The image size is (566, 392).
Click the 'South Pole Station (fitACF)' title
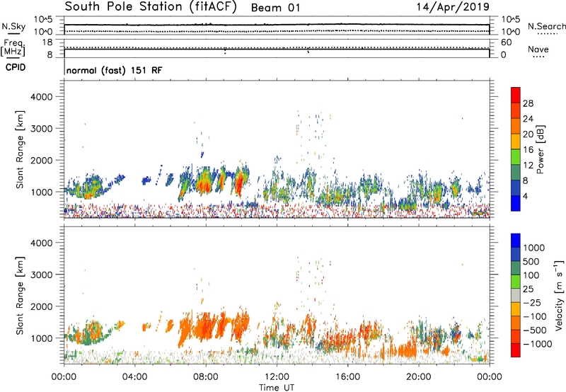(x=151, y=7)
